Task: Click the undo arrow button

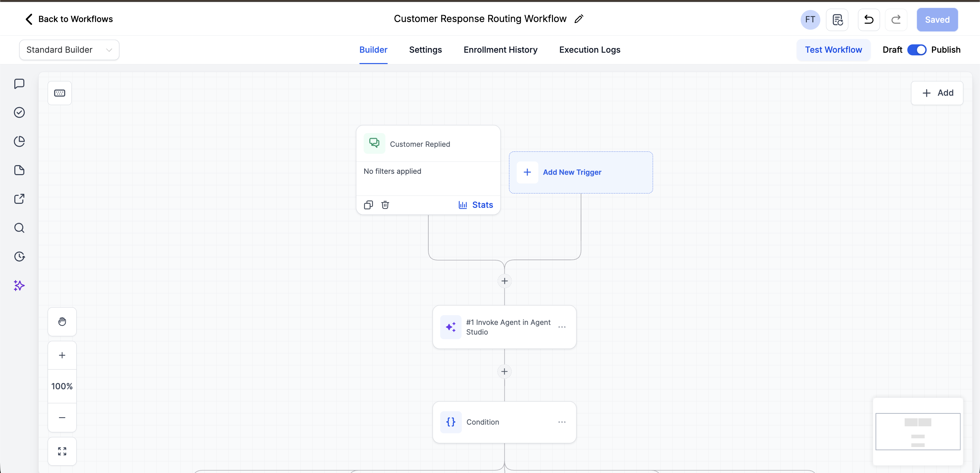Action: 869,19
